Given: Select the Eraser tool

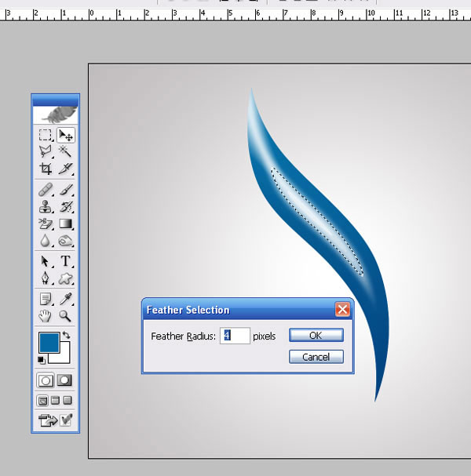Looking at the screenshot, I should [x=46, y=223].
